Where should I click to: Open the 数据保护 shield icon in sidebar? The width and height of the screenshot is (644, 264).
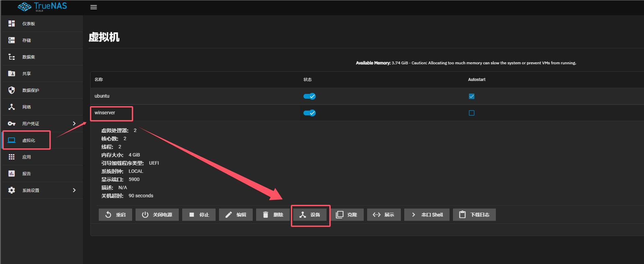[12, 90]
